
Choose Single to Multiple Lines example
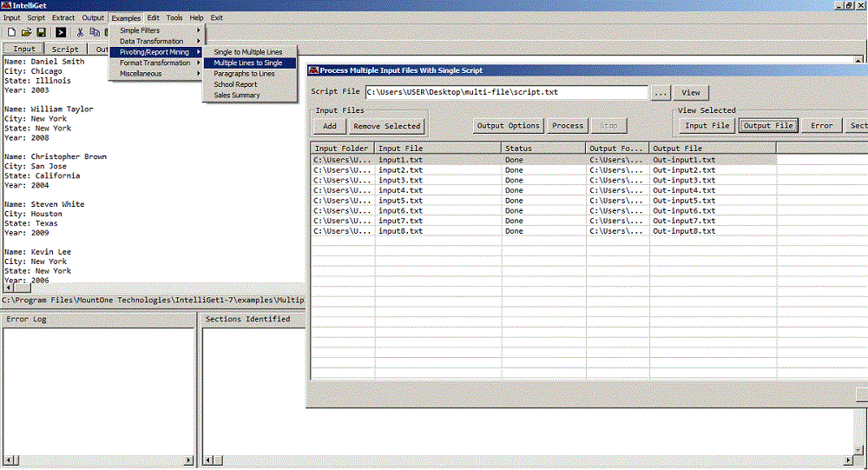[250, 52]
